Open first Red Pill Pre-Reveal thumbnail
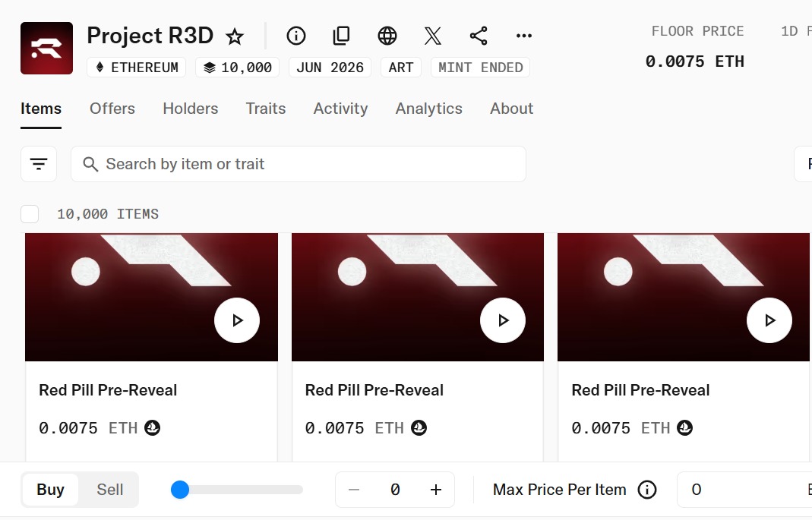Screen dimensions: 812x520 click(151, 297)
